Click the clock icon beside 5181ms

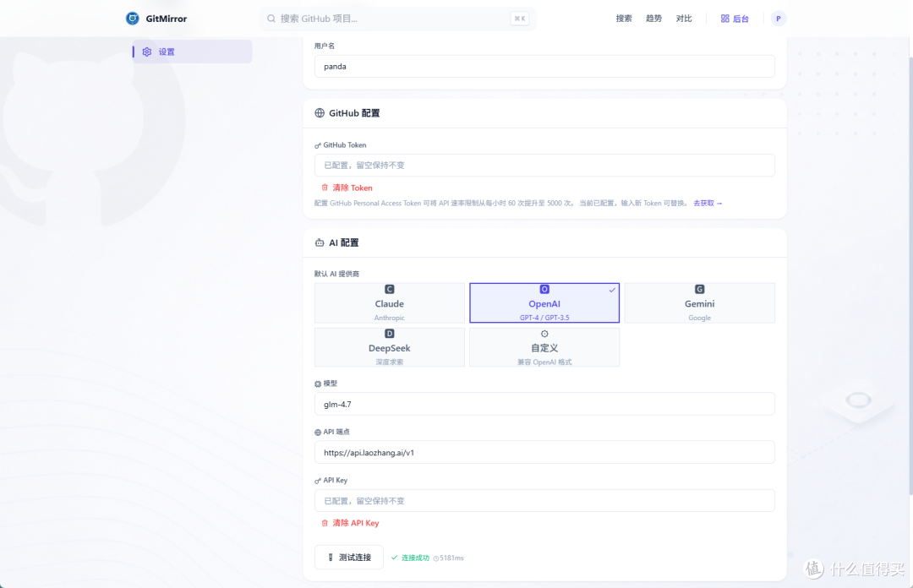[x=436, y=558]
